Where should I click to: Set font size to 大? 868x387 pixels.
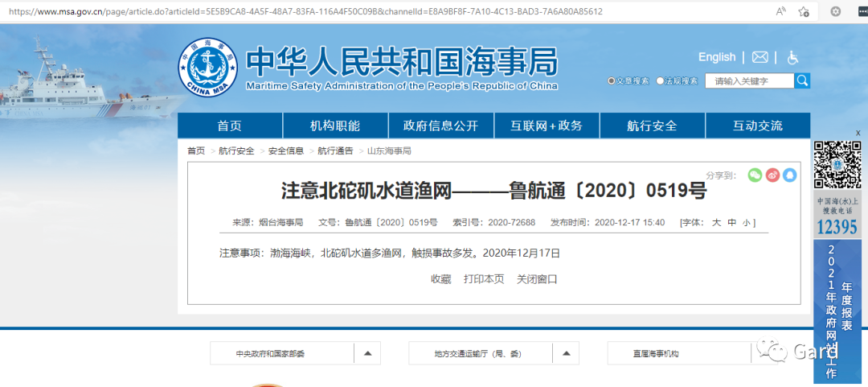tap(716, 223)
